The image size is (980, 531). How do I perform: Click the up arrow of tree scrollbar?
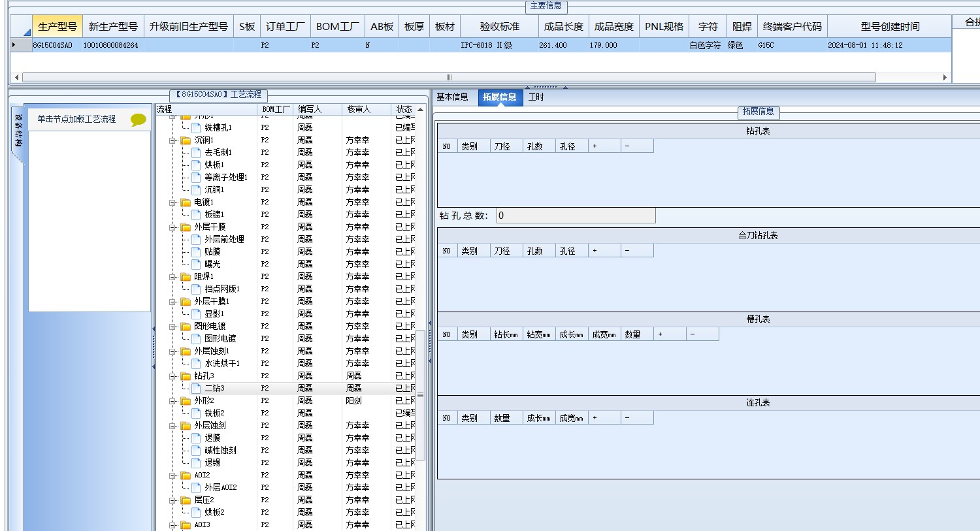click(x=421, y=110)
